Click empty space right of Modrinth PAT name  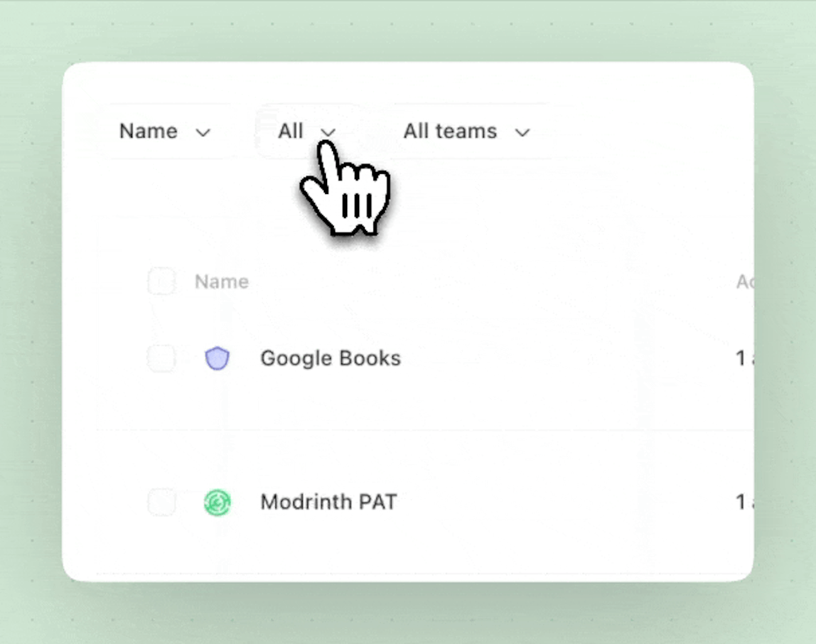[565, 502]
